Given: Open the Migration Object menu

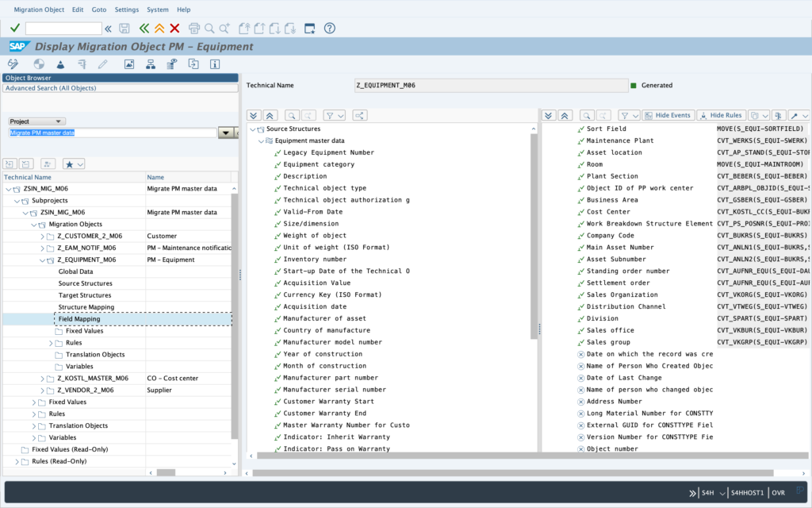Looking at the screenshot, I should pyautogui.click(x=39, y=10).
